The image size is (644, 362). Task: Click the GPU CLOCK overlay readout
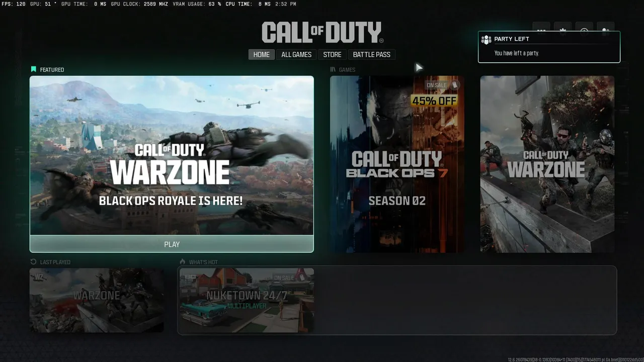click(x=140, y=4)
